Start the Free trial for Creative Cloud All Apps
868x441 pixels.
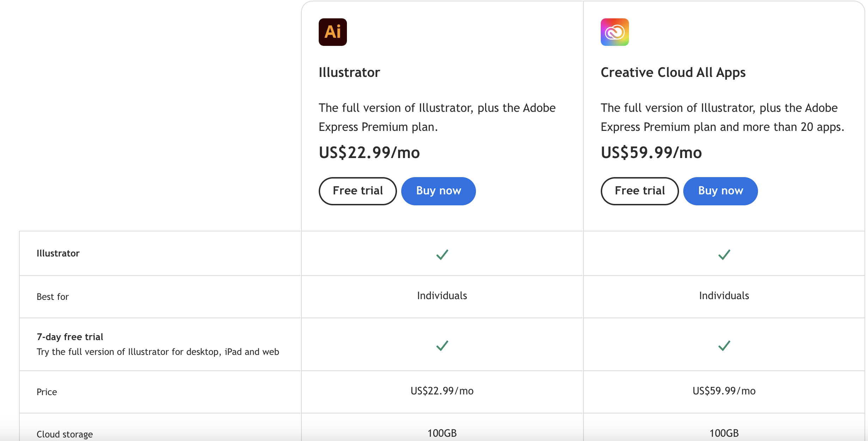tap(640, 191)
